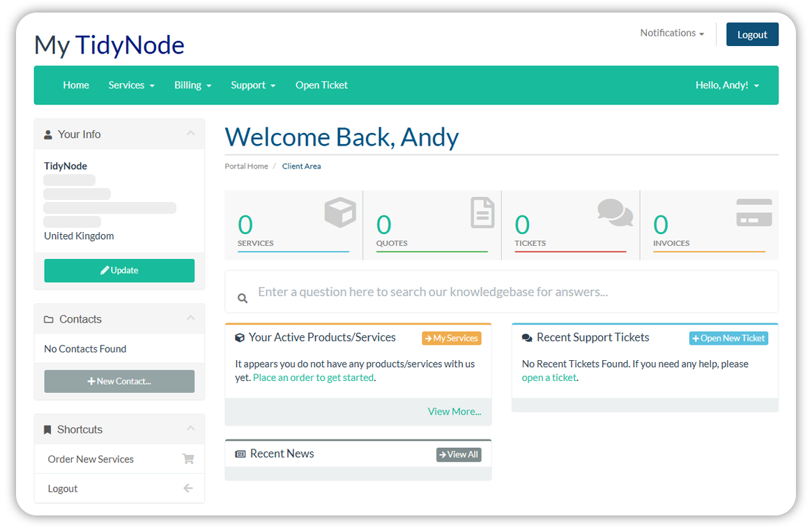Image resolution: width=812 pixels, height=528 pixels.
Task: Click the arrow icon next to Logout shortcut
Action: tap(187, 488)
